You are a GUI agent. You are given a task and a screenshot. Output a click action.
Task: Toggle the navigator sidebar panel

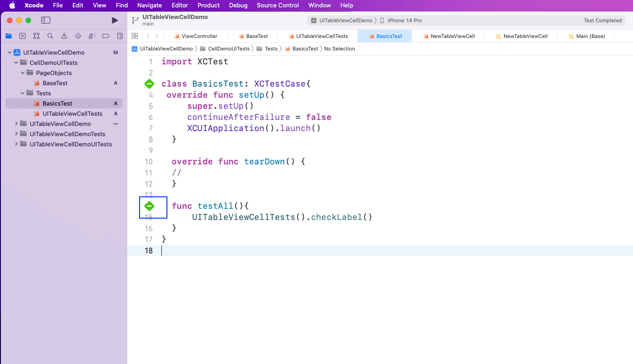pos(45,20)
